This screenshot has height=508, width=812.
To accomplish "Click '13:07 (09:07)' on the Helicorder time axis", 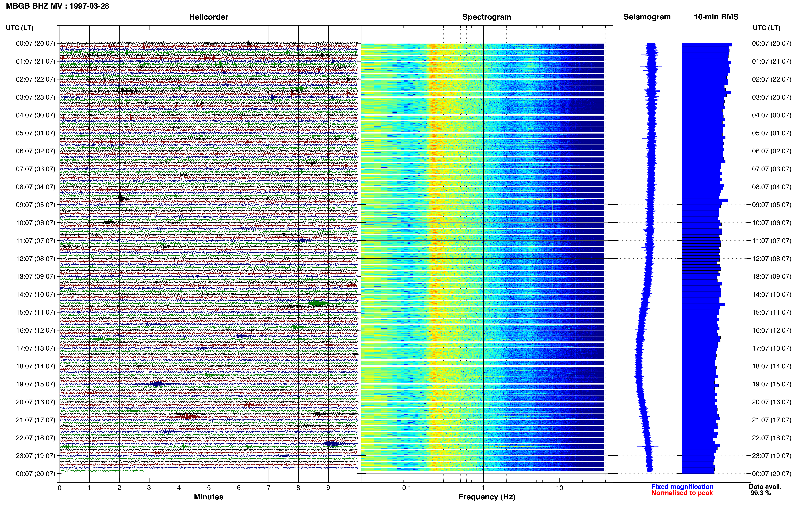I will pos(35,277).
